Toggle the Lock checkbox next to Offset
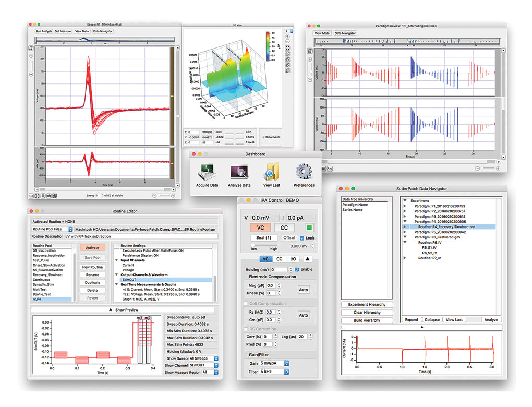 click(x=301, y=237)
